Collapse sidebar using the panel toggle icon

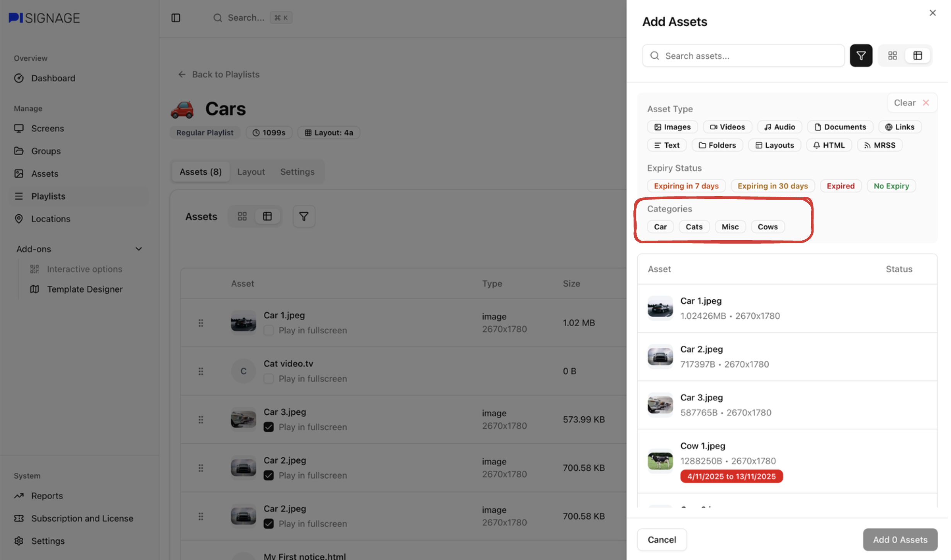(176, 18)
